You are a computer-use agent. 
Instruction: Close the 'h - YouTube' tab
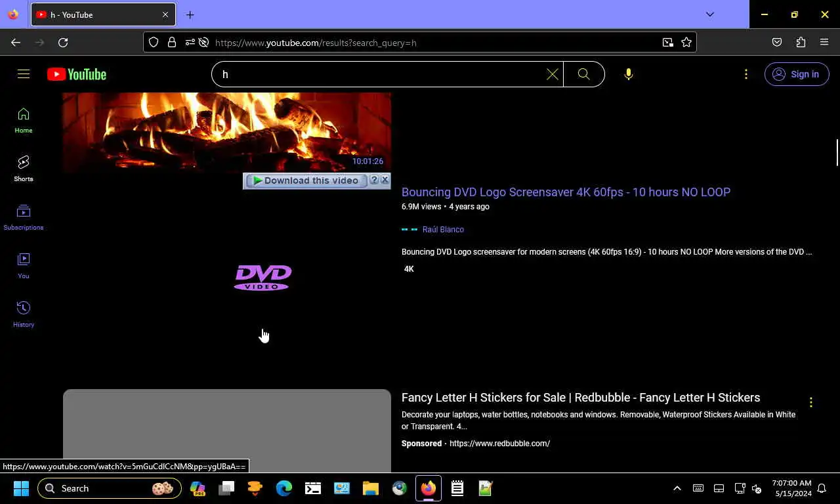[165, 14]
